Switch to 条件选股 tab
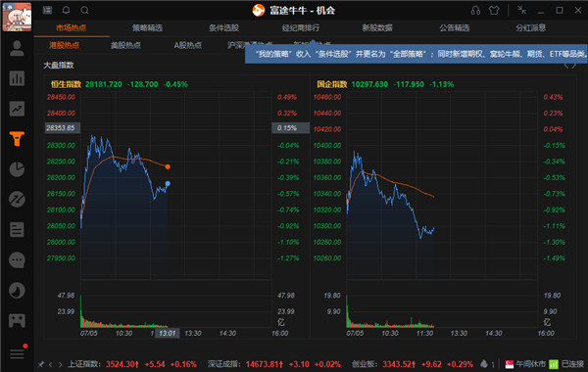 (223, 27)
